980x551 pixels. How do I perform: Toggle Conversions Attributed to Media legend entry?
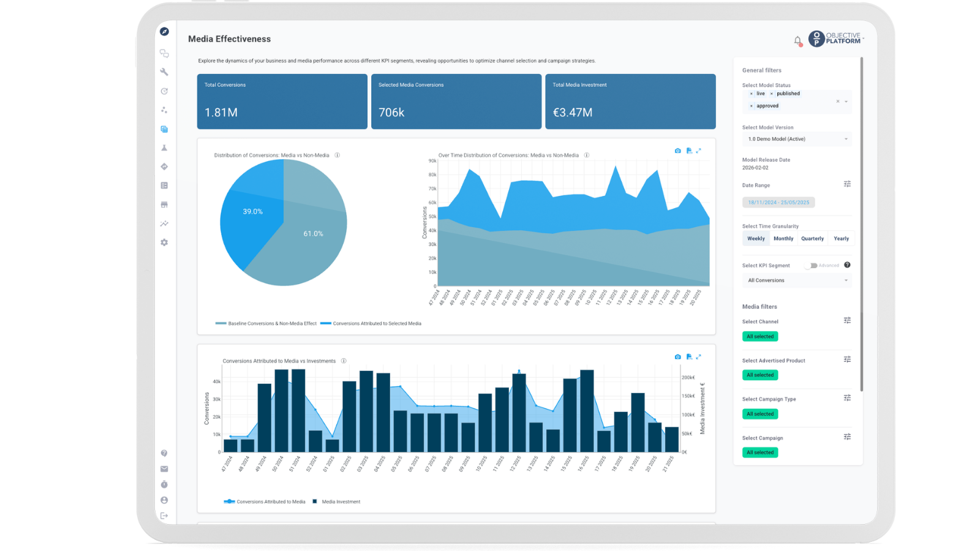pos(265,501)
